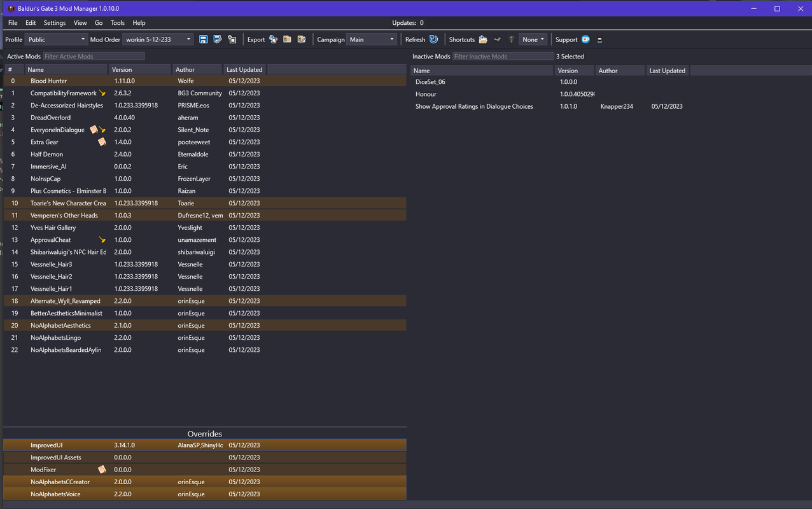Click the red Support donation icon
The image size is (812, 509).
click(x=585, y=39)
